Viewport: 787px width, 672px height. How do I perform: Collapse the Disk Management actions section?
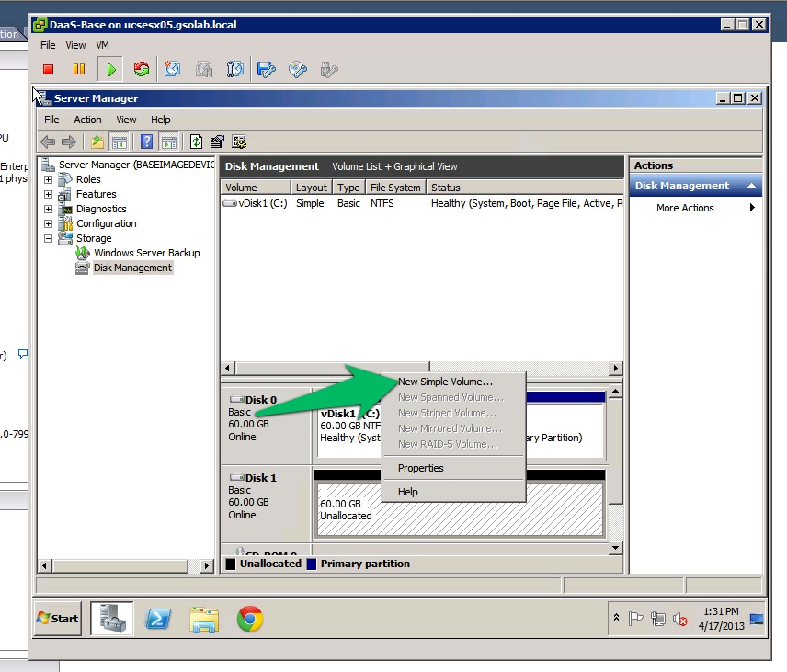(x=751, y=186)
